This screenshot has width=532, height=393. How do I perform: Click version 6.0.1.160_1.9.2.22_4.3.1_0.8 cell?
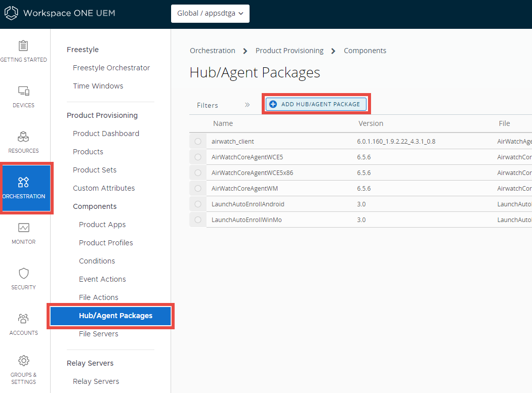click(x=396, y=142)
